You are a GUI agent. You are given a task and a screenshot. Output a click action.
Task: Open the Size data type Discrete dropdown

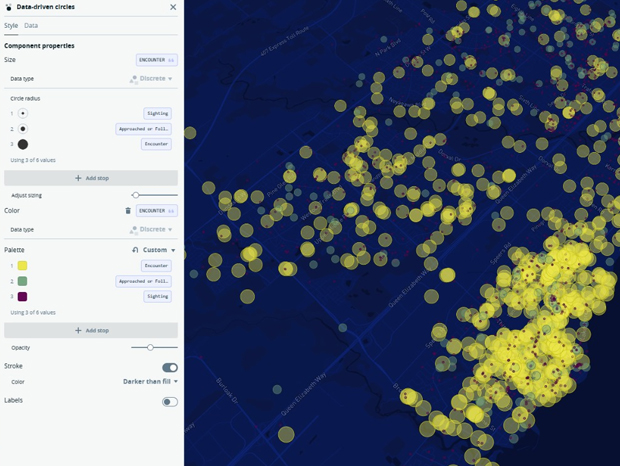coord(151,79)
